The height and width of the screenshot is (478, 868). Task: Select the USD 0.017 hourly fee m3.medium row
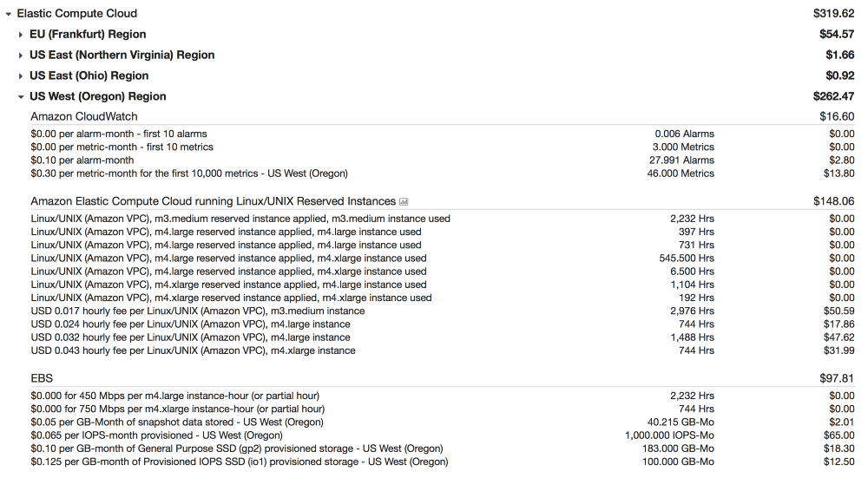(x=198, y=311)
